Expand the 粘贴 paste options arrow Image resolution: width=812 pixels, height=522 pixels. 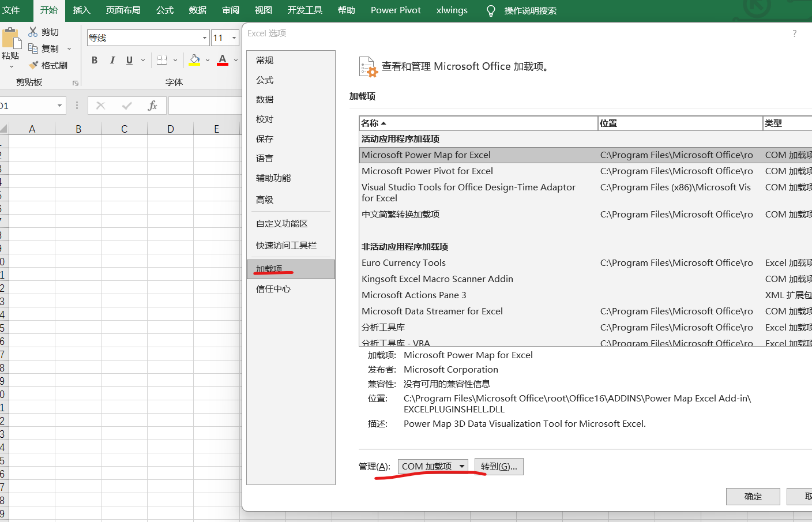[11, 67]
